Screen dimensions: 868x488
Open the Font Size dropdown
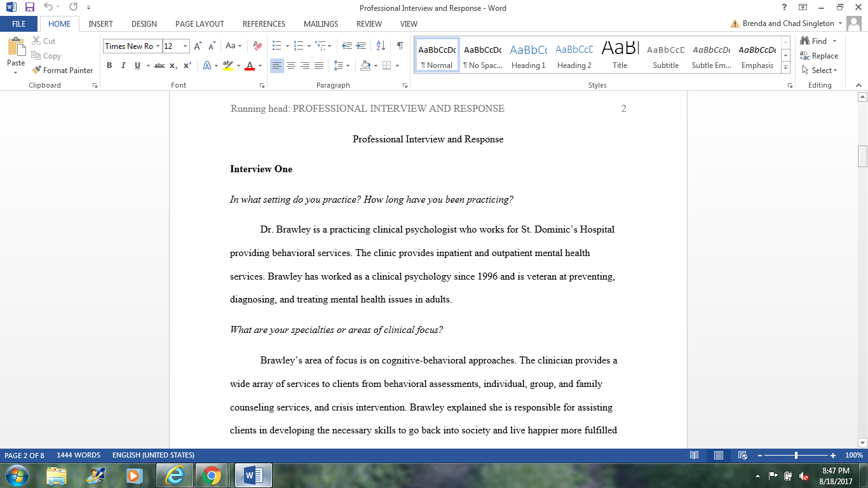(184, 46)
